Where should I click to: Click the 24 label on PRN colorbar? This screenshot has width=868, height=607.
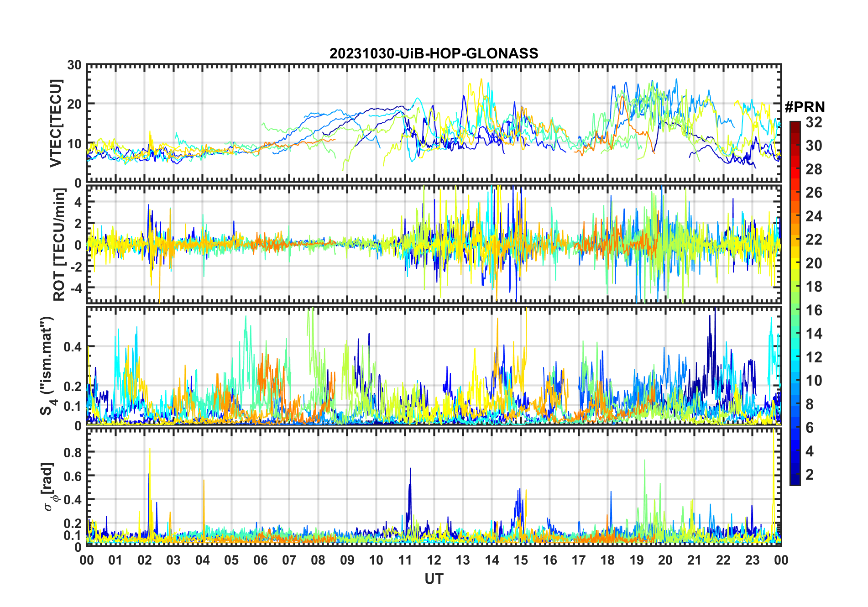pyautogui.click(x=814, y=216)
